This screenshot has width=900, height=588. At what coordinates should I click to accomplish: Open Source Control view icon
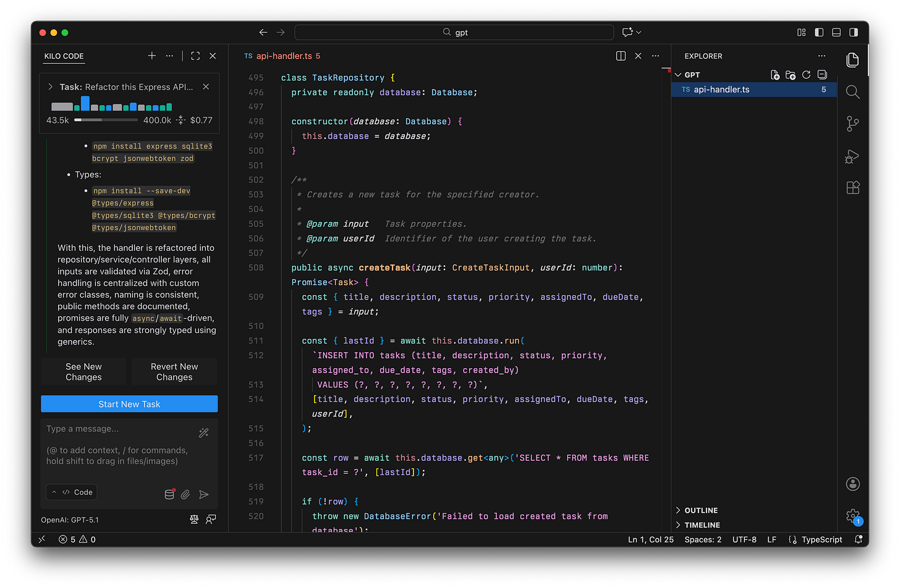coord(852,124)
